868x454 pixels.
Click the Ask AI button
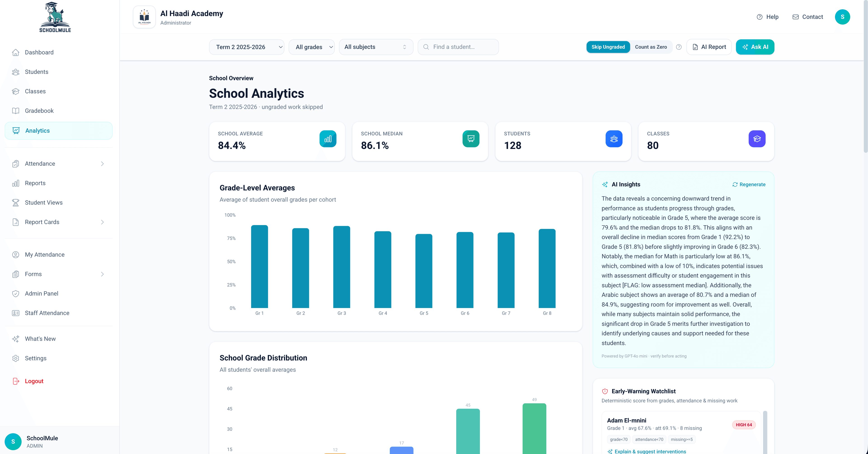tap(755, 47)
